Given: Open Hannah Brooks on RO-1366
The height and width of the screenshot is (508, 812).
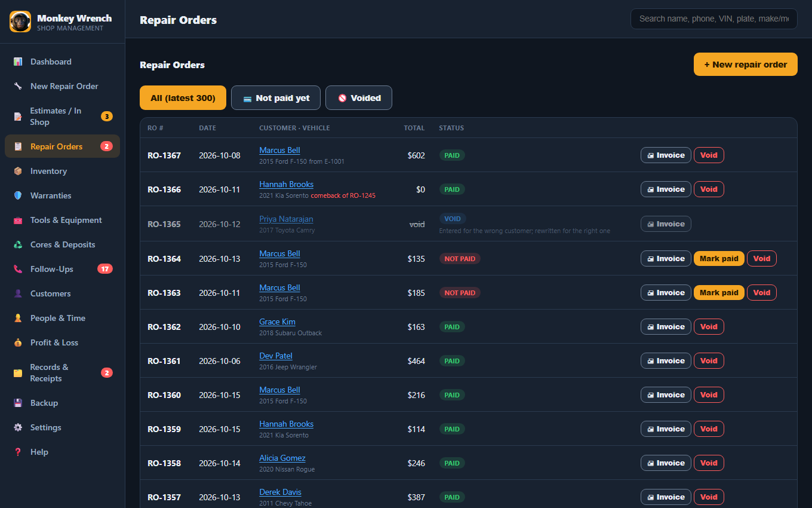Looking at the screenshot, I should 286,184.
